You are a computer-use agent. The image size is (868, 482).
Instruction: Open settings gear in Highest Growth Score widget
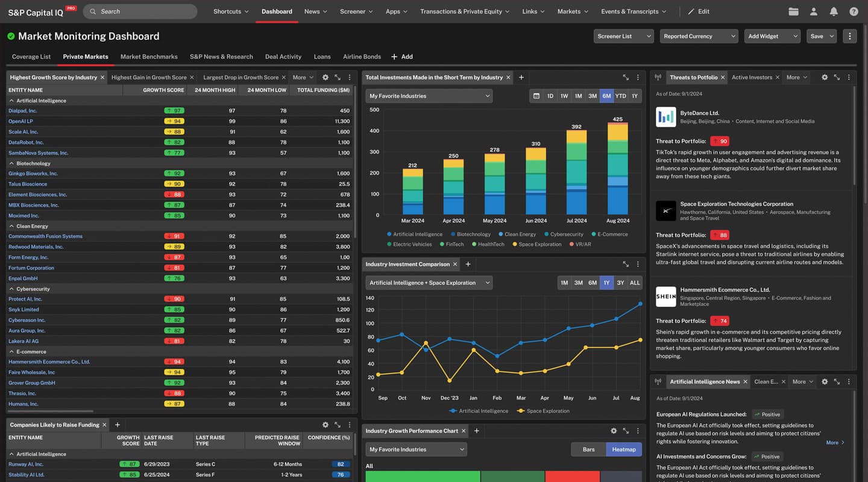point(325,77)
